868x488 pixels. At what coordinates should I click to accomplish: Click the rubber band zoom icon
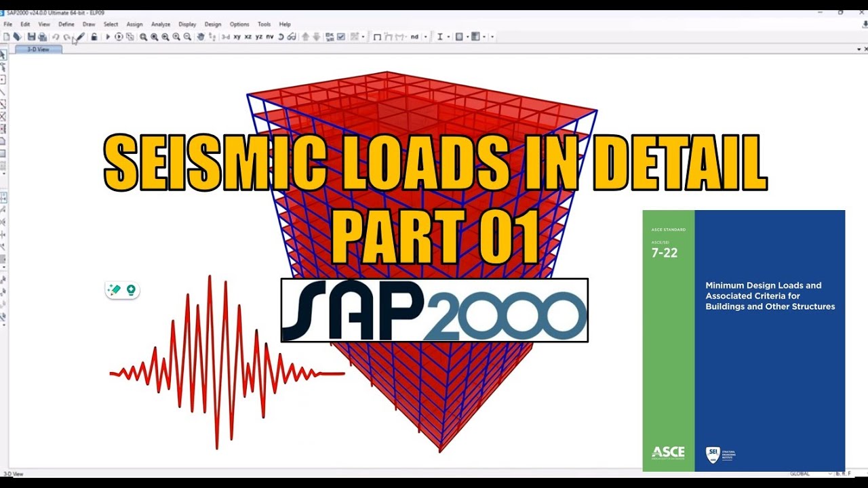click(x=144, y=37)
